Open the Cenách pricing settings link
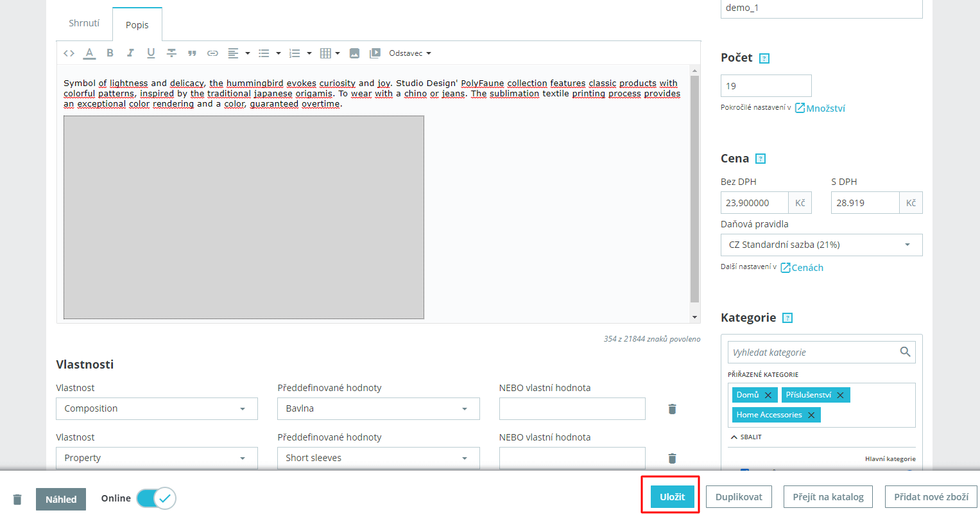 (x=802, y=268)
